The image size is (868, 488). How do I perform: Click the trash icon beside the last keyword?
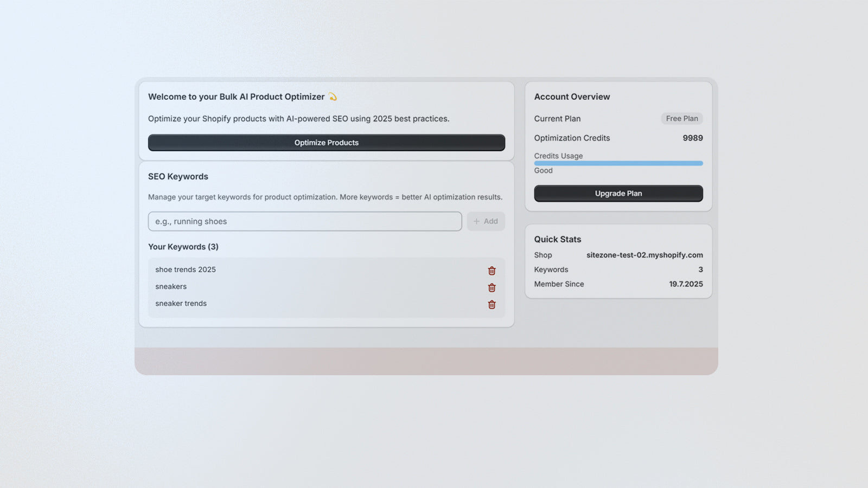[x=491, y=305]
